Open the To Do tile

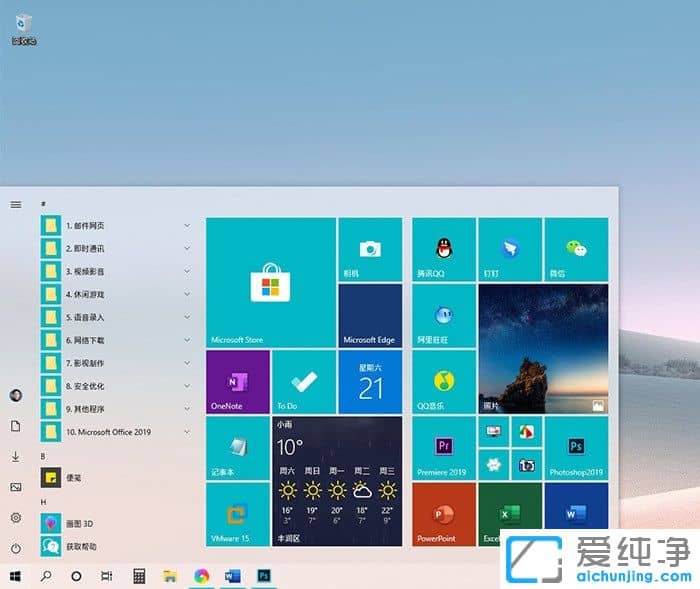tap(304, 382)
